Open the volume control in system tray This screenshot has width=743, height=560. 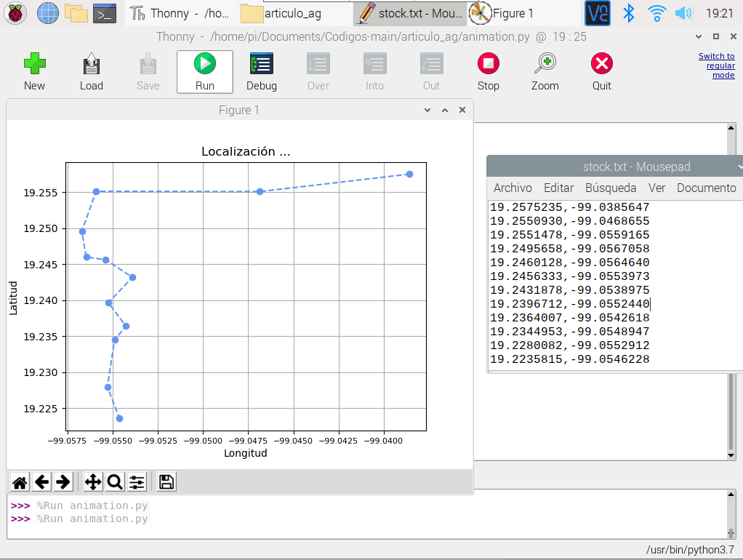point(683,12)
